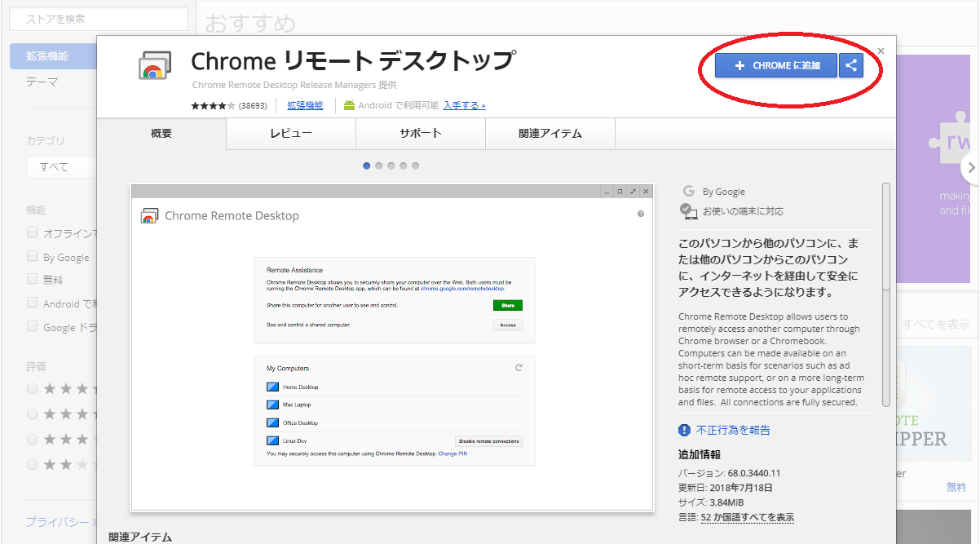Click the 拡張機能 category link
Screen dimensions: 980x544
click(305, 105)
